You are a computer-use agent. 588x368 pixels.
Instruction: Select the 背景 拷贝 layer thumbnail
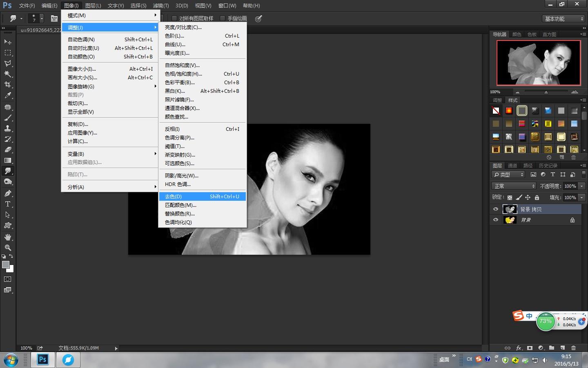[510, 209]
